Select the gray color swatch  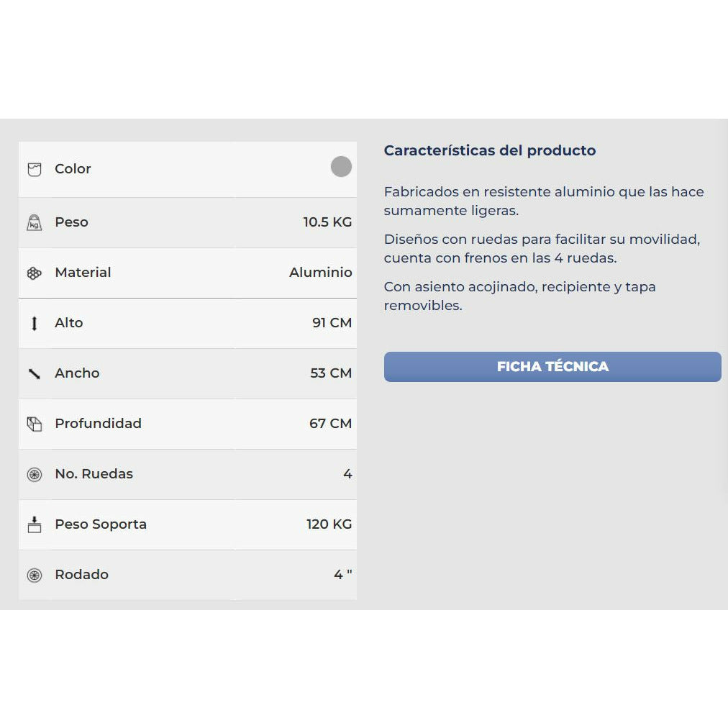[x=341, y=167]
